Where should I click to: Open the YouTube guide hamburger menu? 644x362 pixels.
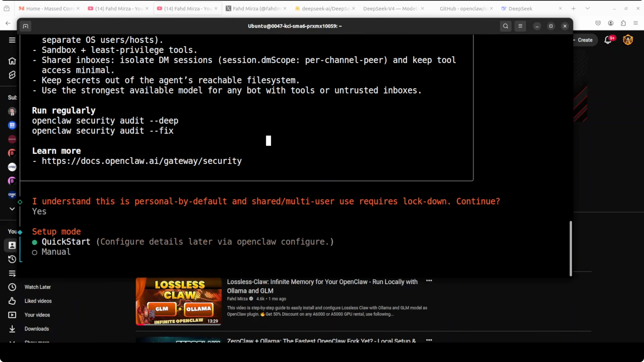click(x=12, y=40)
